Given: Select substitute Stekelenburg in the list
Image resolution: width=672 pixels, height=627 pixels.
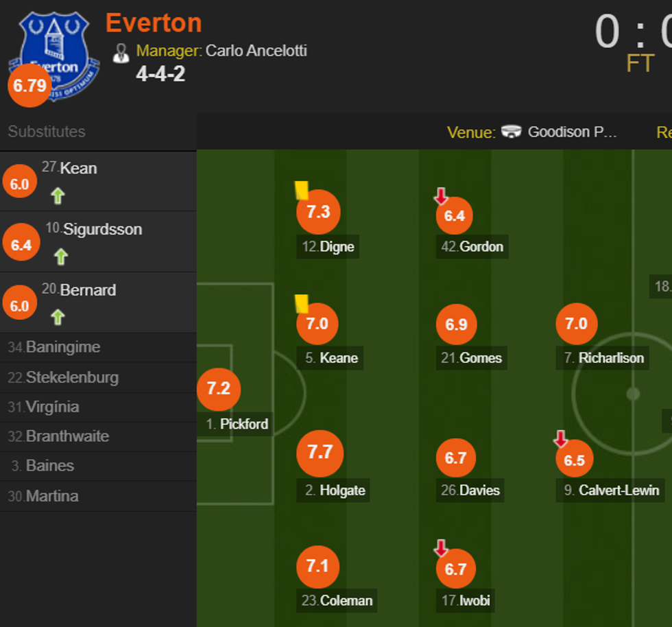Looking at the screenshot, I should [72, 377].
